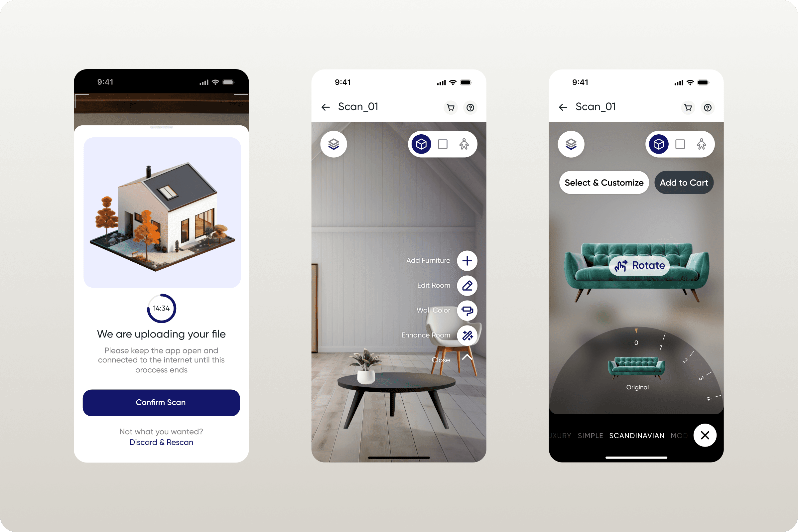Select & Customize the sofa
The image size is (798, 532).
point(603,182)
